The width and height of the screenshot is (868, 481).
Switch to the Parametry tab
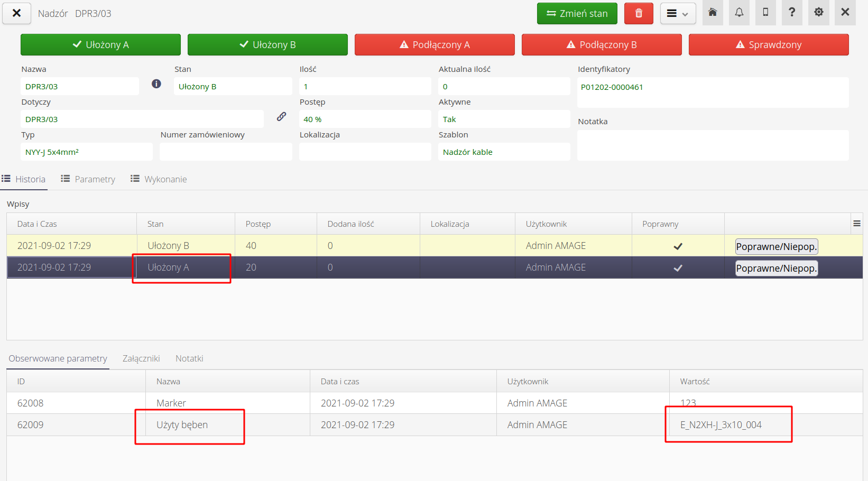tap(88, 179)
